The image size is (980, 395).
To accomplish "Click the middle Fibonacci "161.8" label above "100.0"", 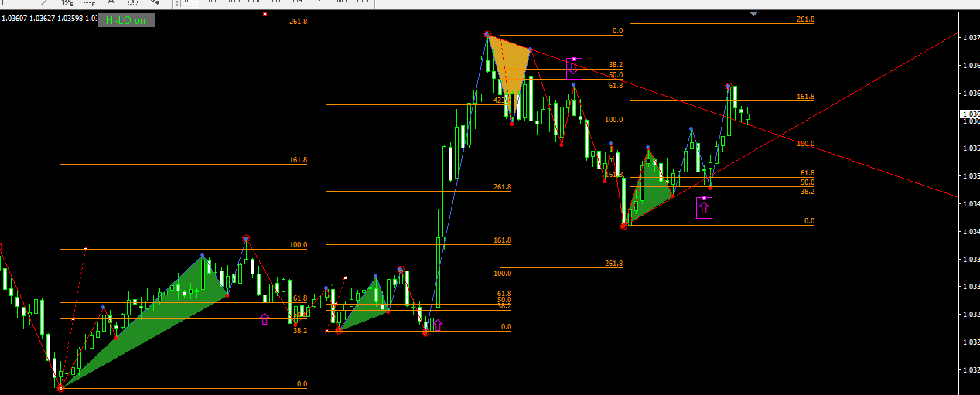I will [503, 240].
